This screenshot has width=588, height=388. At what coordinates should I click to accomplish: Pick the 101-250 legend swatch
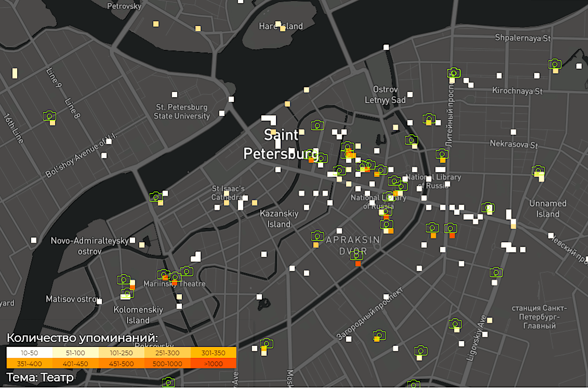pyautogui.click(x=121, y=353)
